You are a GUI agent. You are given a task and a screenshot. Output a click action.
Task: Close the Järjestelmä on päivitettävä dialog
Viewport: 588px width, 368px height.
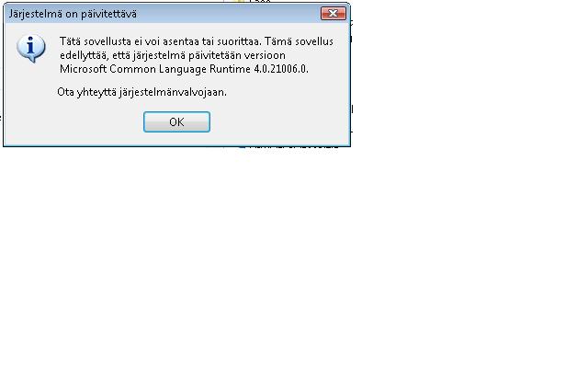pos(334,14)
